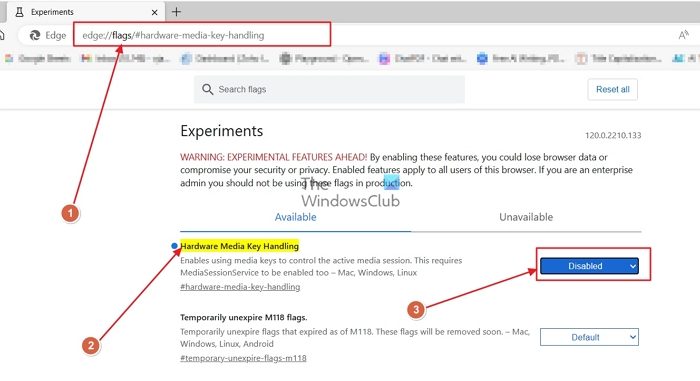The height and width of the screenshot is (381, 700).
Task: Click the version number 120.0.2210.133
Action: tap(613, 135)
